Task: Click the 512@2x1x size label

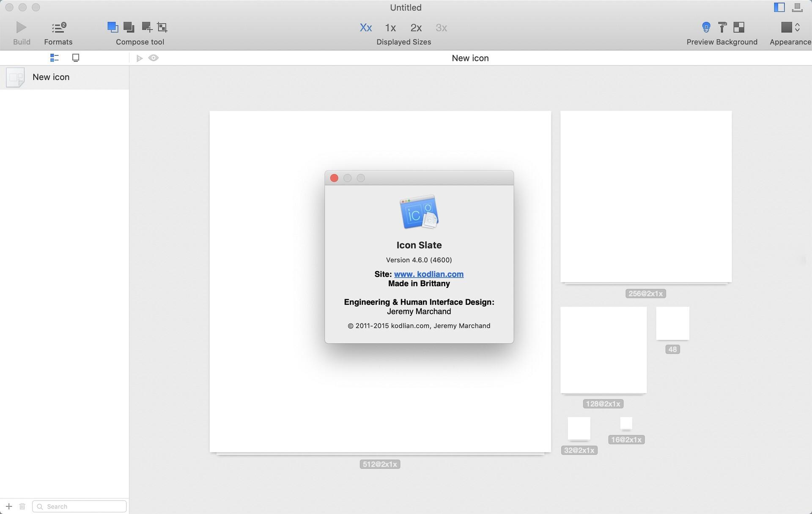Action: point(380,464)
